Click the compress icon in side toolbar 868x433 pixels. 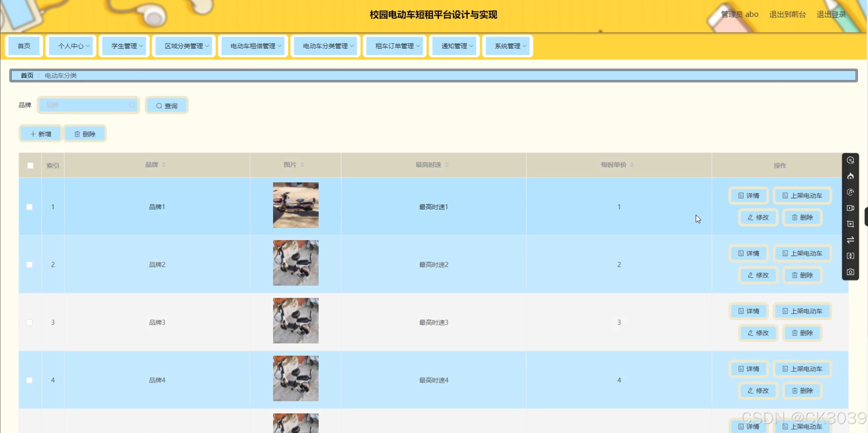[x=850, y=256]
